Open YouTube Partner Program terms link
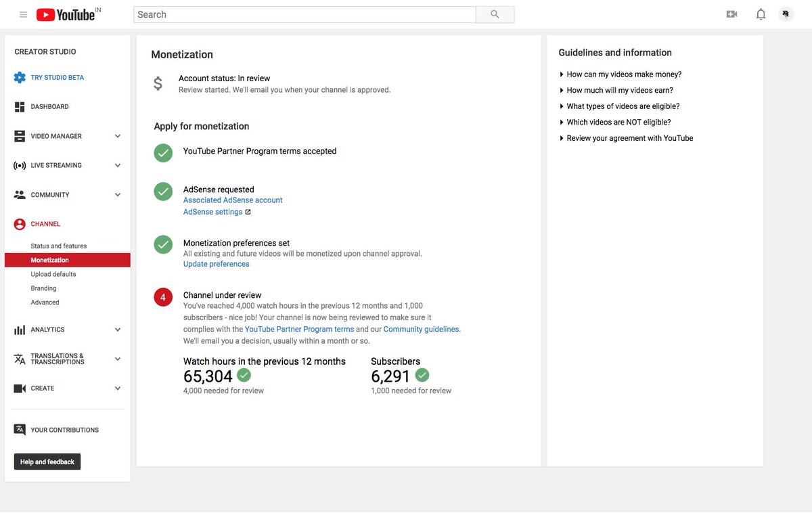This screenshot has width=812, height=513. [x=299, y=330]
